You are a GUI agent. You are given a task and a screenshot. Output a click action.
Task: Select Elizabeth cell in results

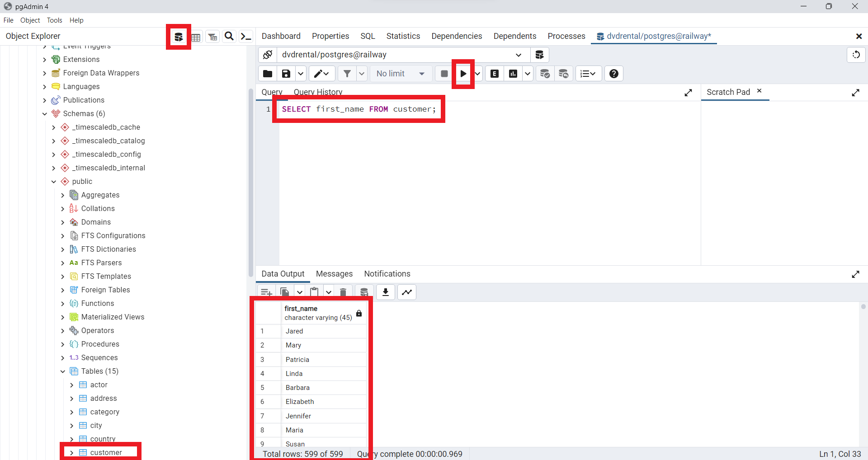tap(324, 402)
